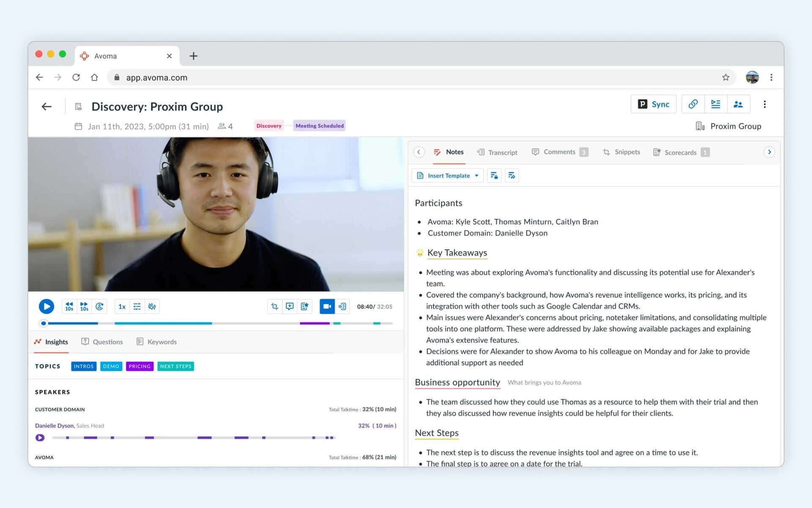This screenshot has width=812, height=508.
Task: Skip forward 10 seconds in recording
Action: point(84,306)
